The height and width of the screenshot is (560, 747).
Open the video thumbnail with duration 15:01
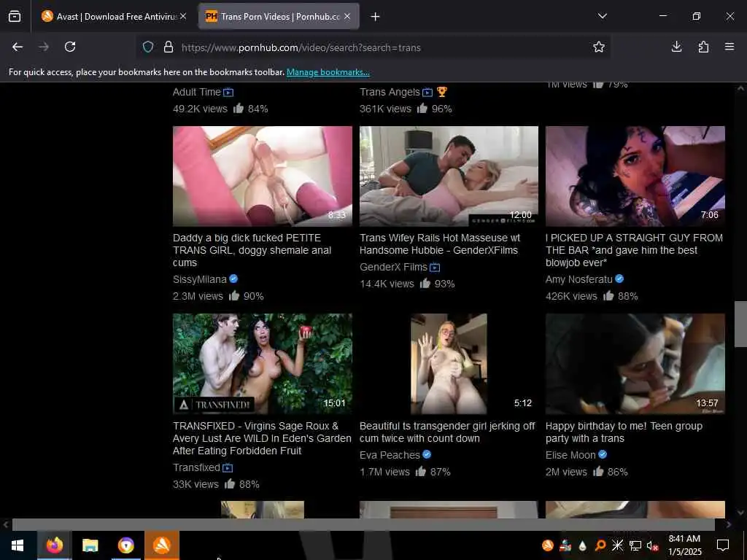coord(263,364)
